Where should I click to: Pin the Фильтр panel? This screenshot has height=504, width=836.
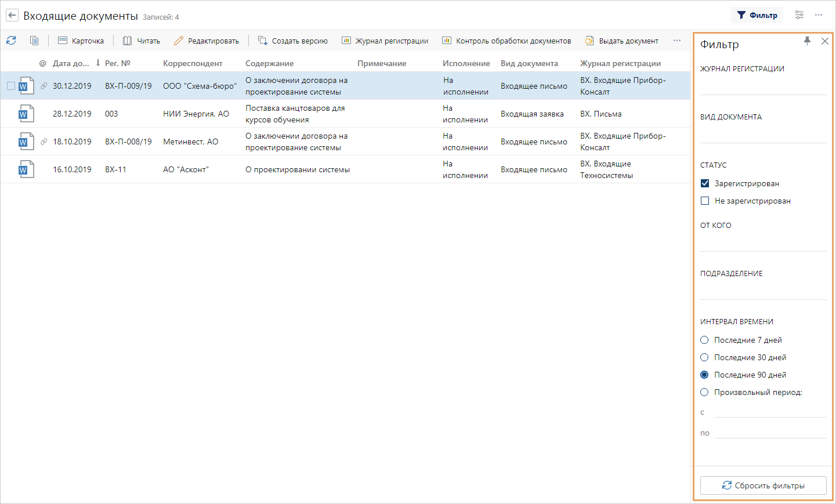click(807, 41)
